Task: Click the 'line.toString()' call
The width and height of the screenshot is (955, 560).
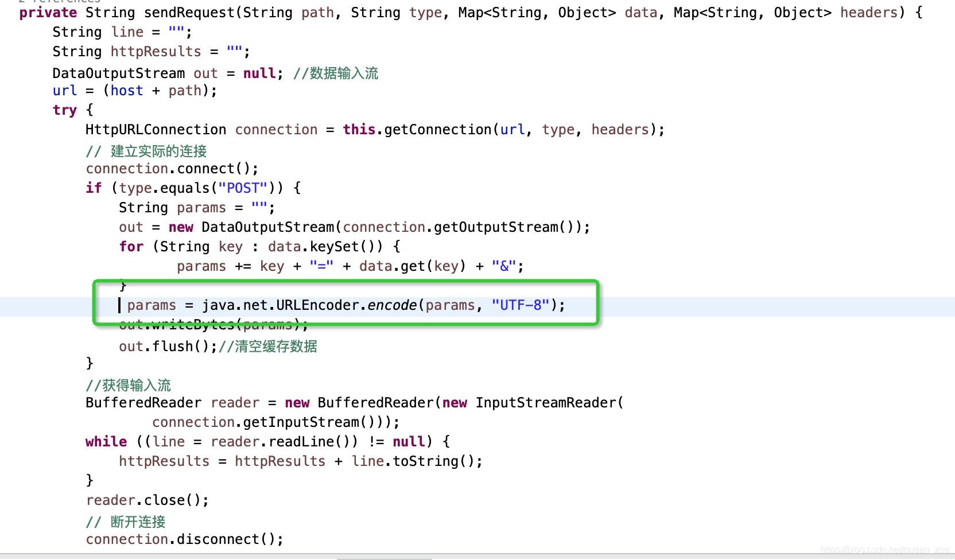Action: (413, 461)
